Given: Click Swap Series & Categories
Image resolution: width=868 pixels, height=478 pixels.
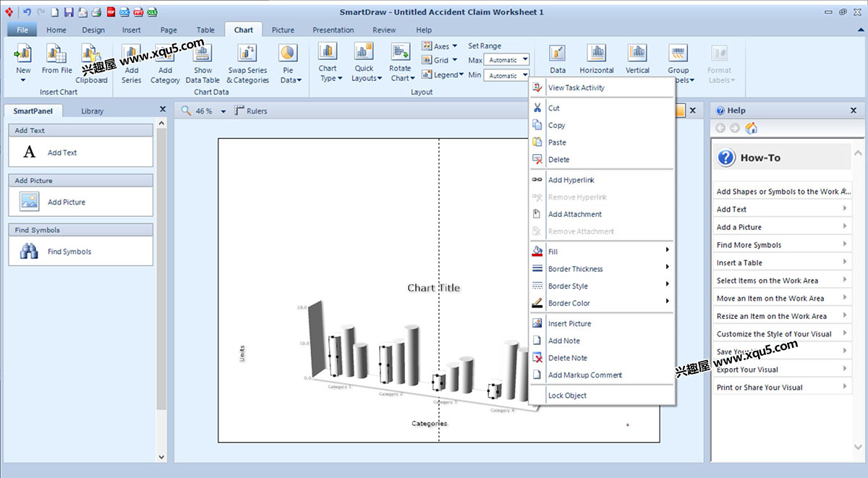Looking at the screenshot, I should (247, 64).
